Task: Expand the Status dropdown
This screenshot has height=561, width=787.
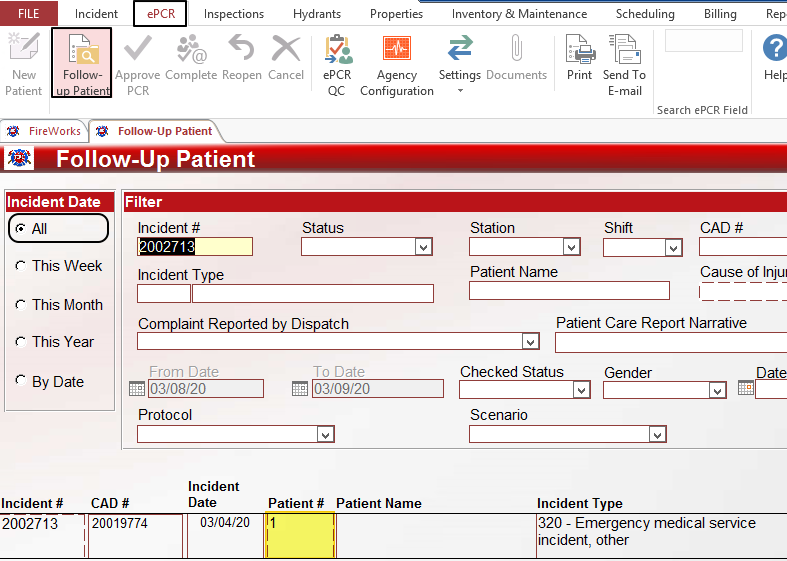Action: tap(424, 247)
